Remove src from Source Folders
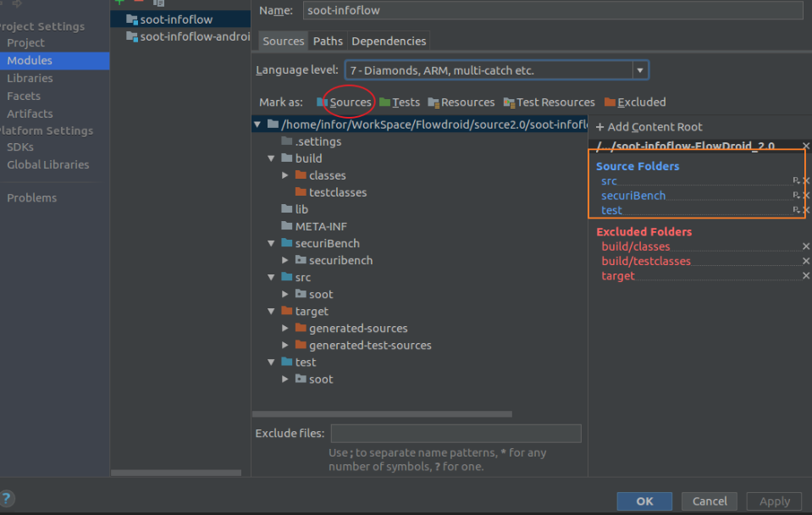Image resolution: width=812 pixels, height=515 pixels. [x=806, y=180]
